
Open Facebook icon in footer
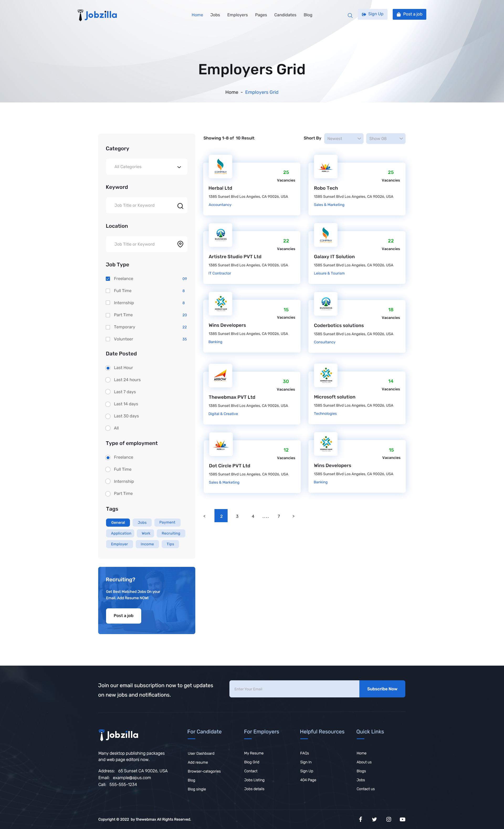pos(360,819)
